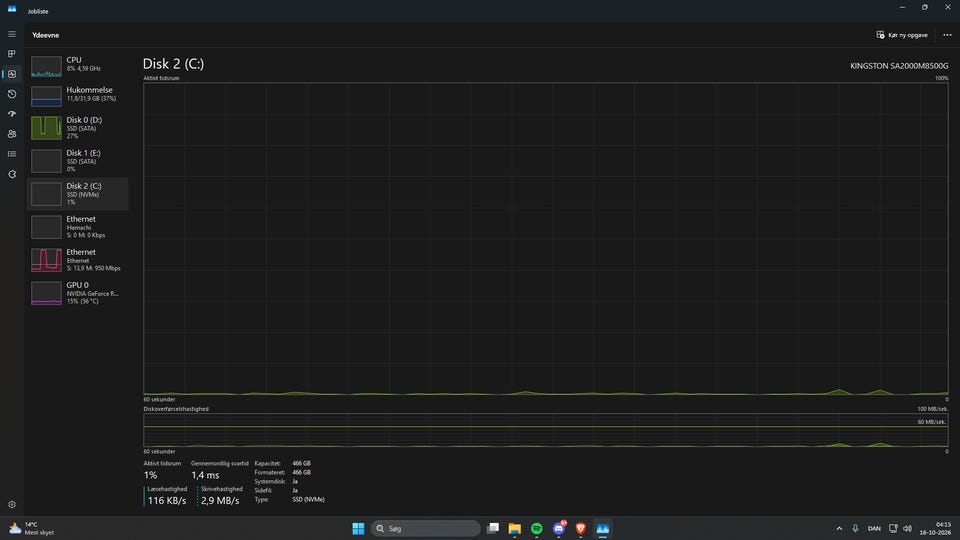960x540 pixels.
Task: Open the Services view icon
Action: point(12,174)
